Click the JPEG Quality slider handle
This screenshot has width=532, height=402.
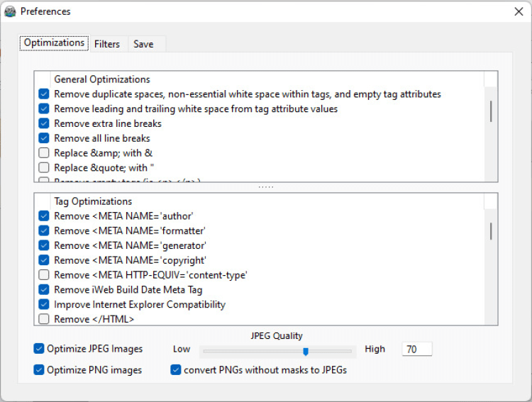tap(306, 351)
